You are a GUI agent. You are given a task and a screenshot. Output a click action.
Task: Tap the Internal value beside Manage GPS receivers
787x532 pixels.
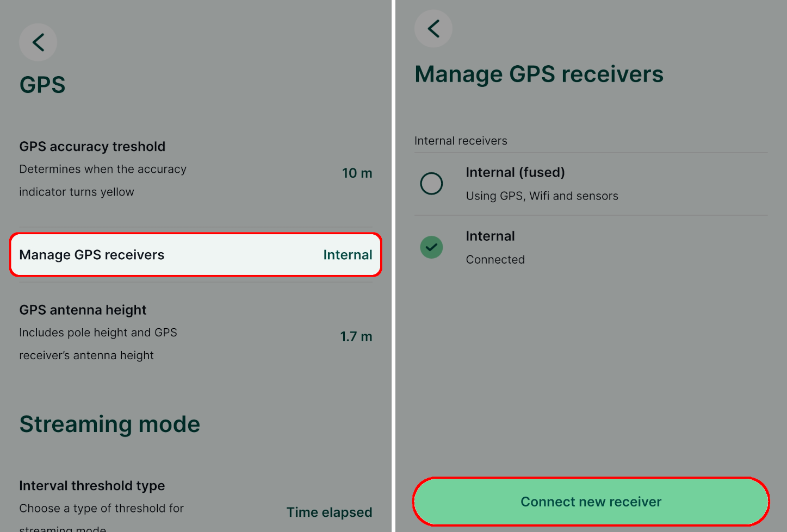pos(348,254)
